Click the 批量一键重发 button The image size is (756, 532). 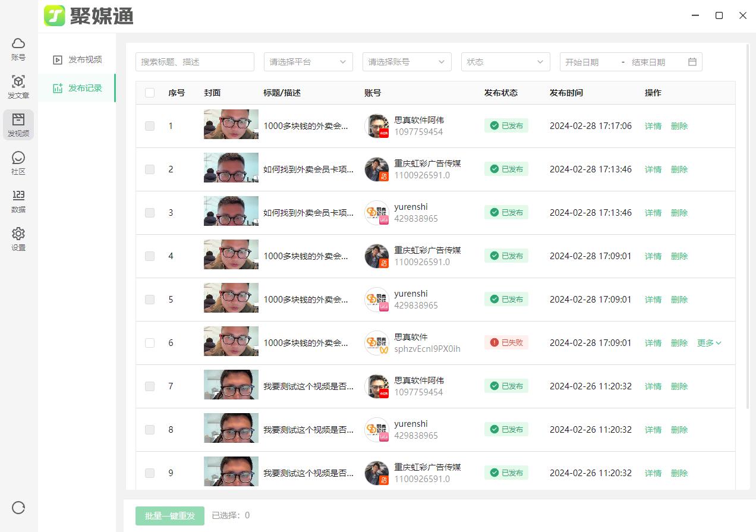coord(169,515)
